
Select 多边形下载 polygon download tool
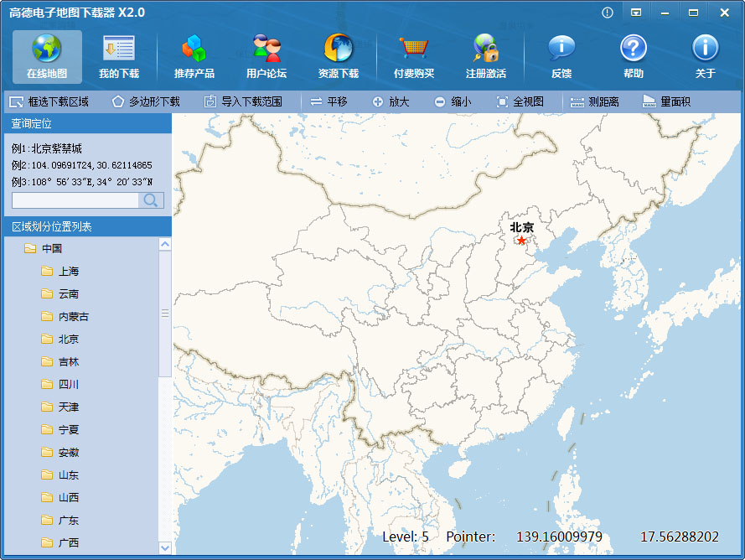click(x=146, y=101)
